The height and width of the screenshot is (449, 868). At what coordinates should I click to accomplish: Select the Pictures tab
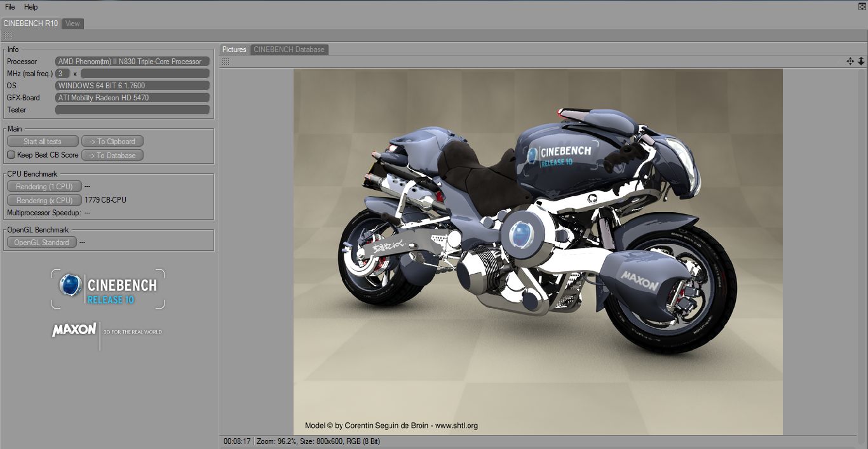pos(234,50)
